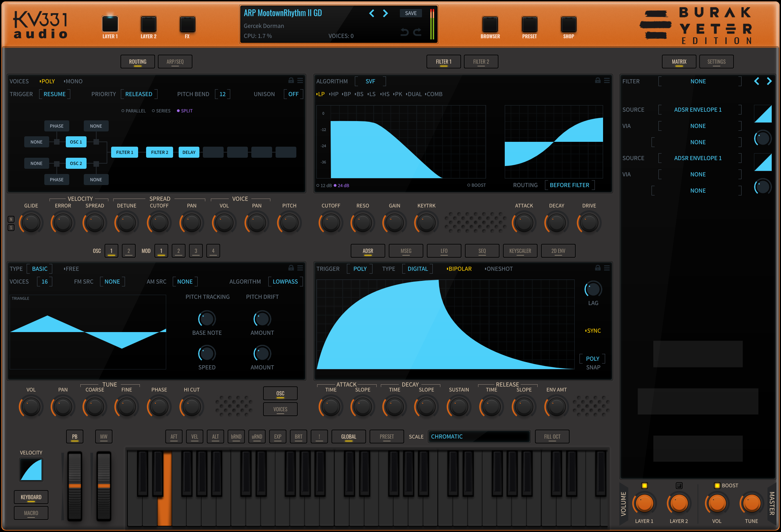781x532 pixels.
Task: Open filter ALGORITHM SVF dropdown
Action: click(370, 81)
